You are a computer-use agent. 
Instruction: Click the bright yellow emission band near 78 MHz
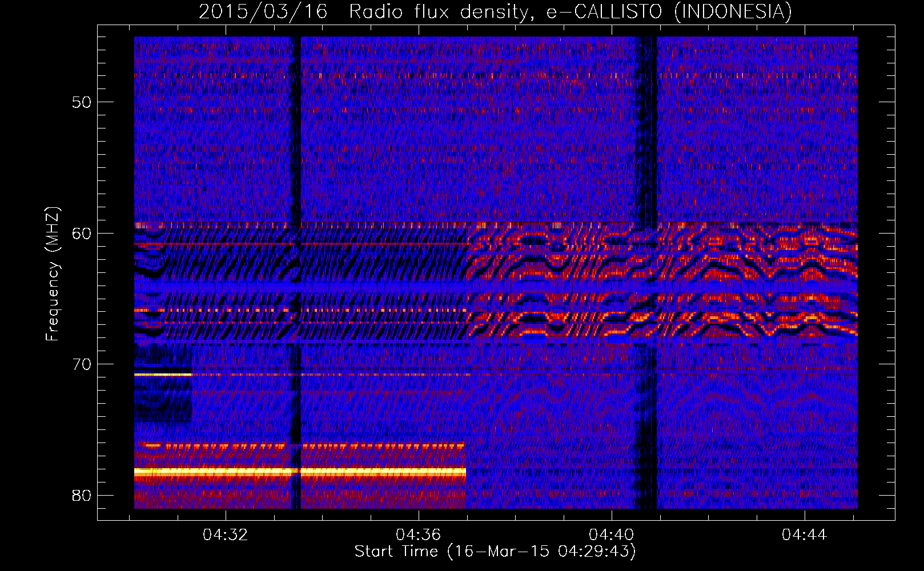(x=300, y=472)
